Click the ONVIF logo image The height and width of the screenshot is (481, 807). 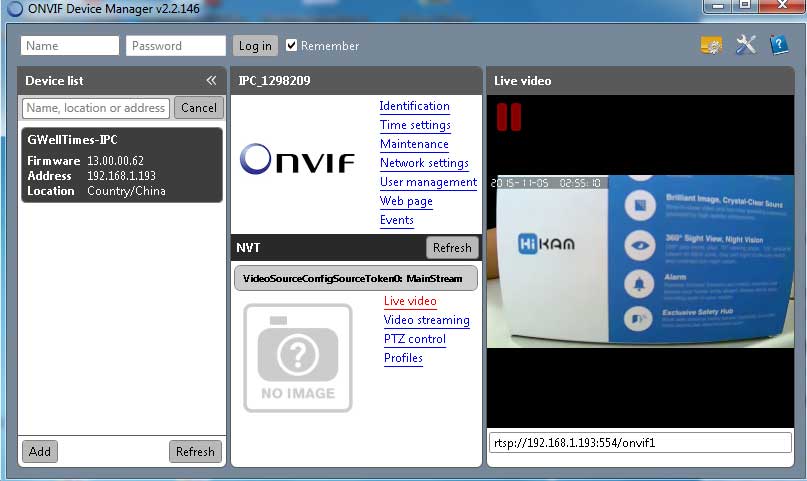298,160
